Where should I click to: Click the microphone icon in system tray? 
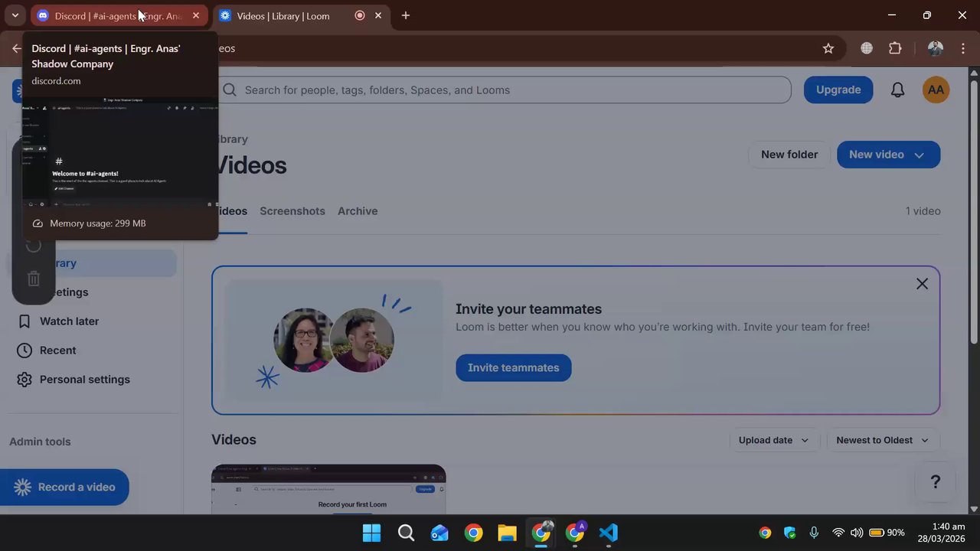(x=814, y=533)
